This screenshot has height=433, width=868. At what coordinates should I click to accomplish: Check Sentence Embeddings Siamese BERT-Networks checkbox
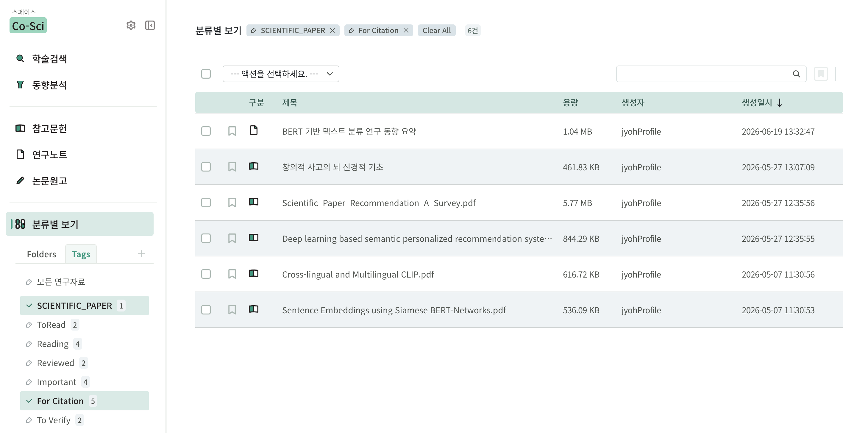click(x=206, y=310)
